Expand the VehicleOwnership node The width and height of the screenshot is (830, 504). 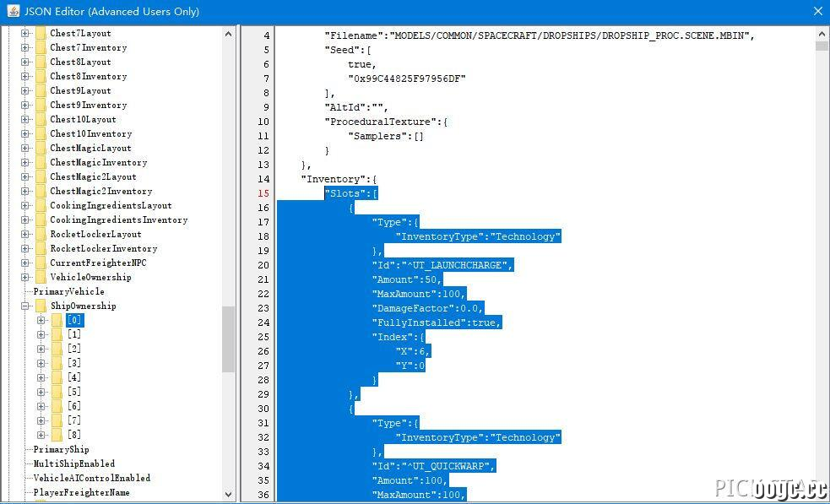[x=24, y=277]
